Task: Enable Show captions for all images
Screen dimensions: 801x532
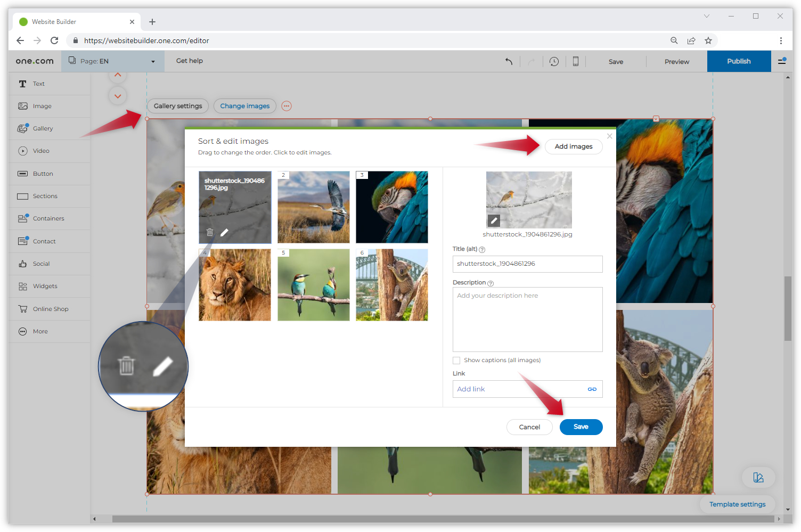Action: tap(456, 361)
